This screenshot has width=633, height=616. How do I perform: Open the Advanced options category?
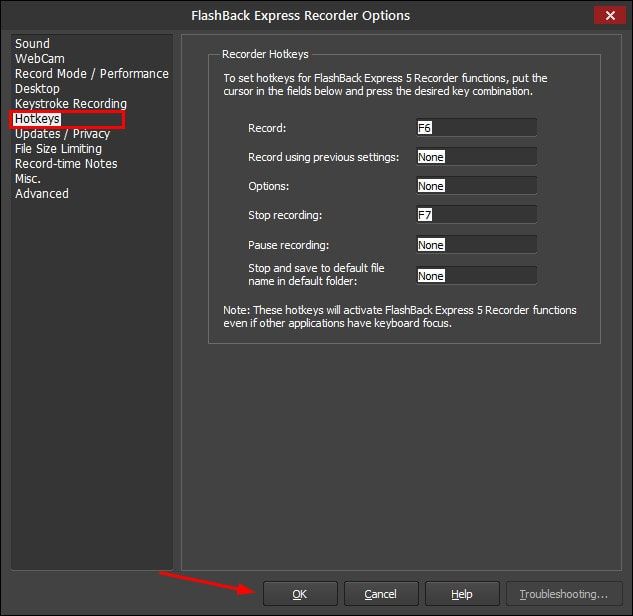(x=42, y=194)
